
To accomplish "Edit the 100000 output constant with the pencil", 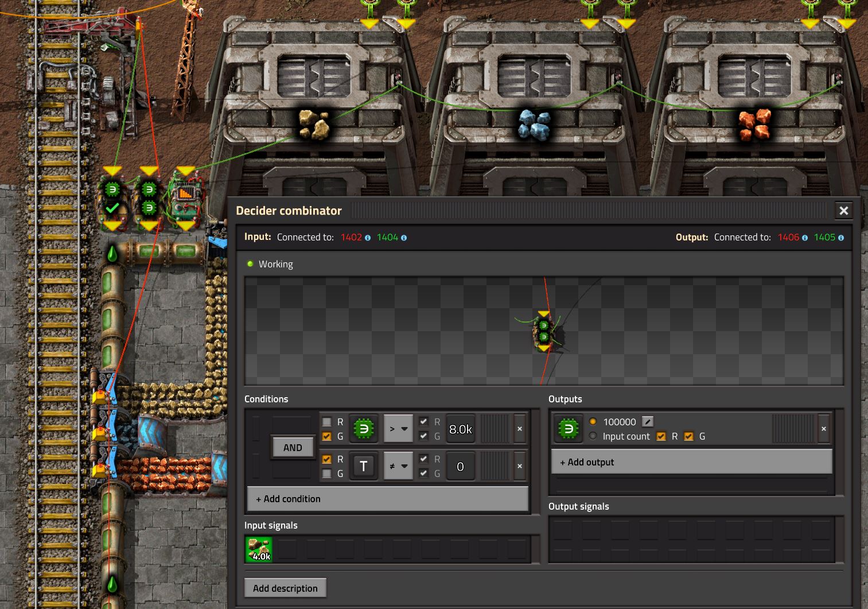I will pyautogui.click(x=648, y=421).
